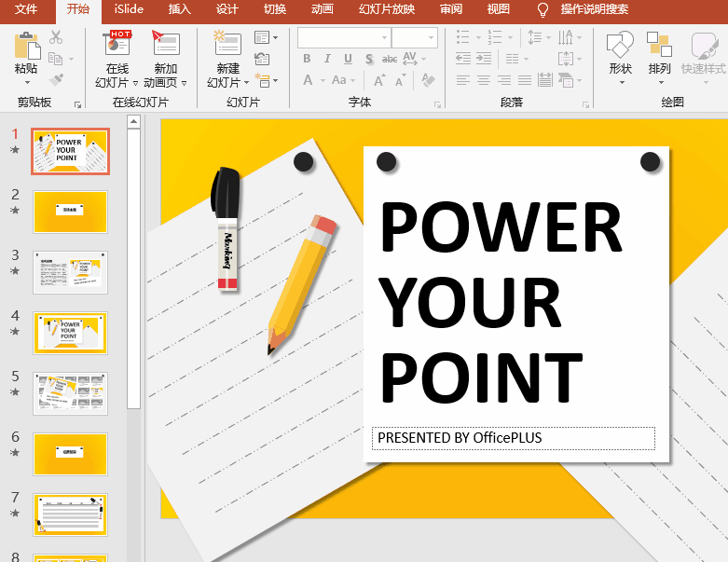Open the online slides HOT icon
Screen dimensions: 728x562
pyautogui.click(x=118, y=43)
